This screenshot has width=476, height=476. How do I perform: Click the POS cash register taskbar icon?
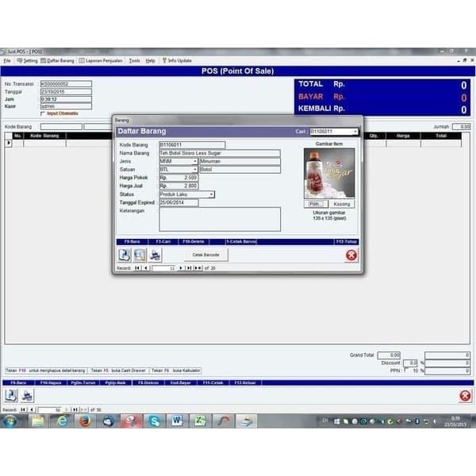(x=246, y=421)
